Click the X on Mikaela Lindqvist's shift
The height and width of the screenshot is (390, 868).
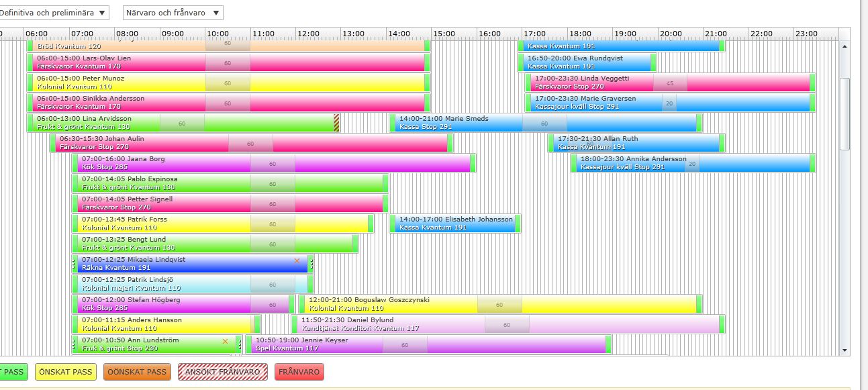click(x=297, y=260)
